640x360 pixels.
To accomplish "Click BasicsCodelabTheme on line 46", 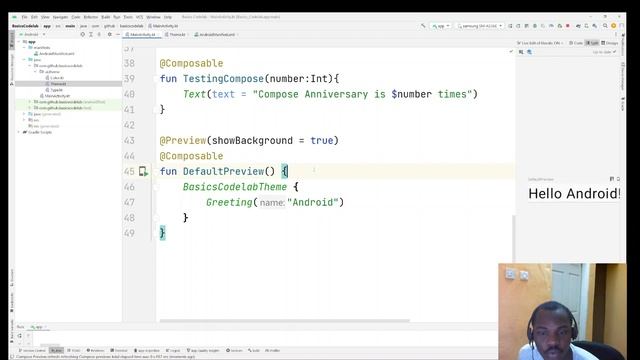I will tap(235, 187).
